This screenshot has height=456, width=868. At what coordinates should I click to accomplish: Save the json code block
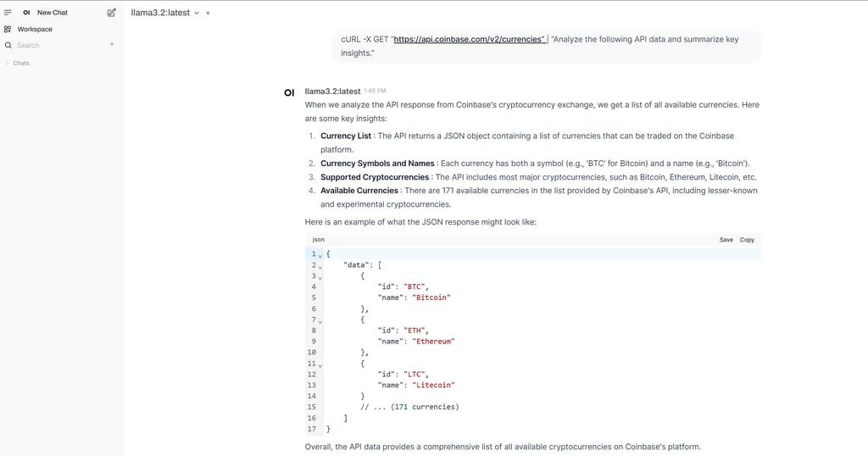coord(726,240)
